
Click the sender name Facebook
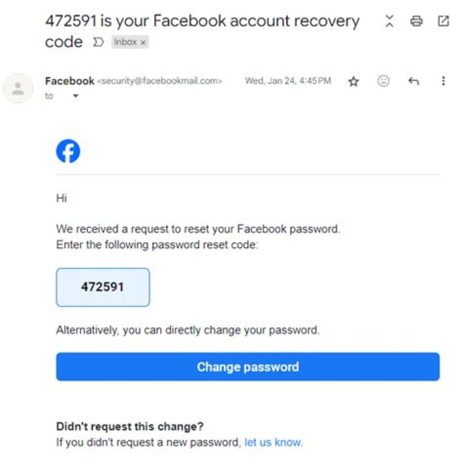coord(69,81)
